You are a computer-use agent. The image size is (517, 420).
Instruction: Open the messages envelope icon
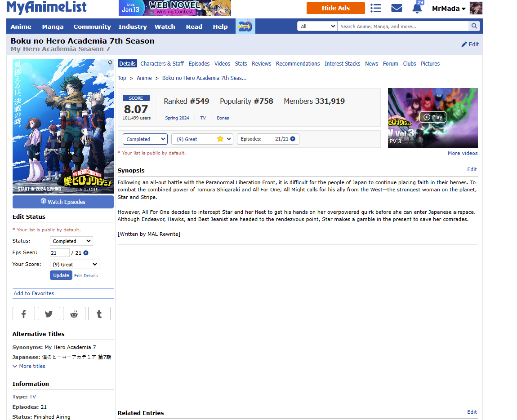click(x=397, y=8)
